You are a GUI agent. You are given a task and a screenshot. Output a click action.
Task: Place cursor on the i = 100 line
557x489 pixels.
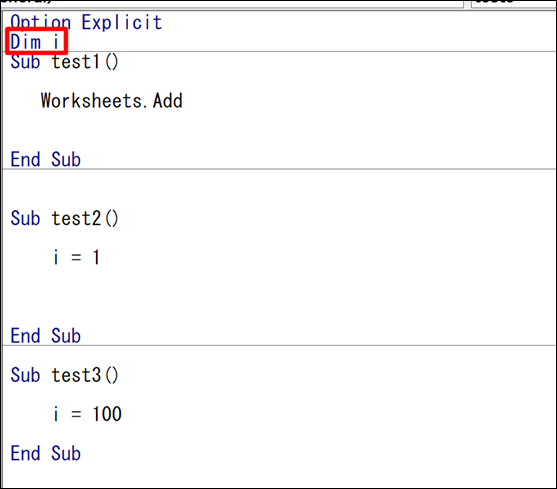87,414
